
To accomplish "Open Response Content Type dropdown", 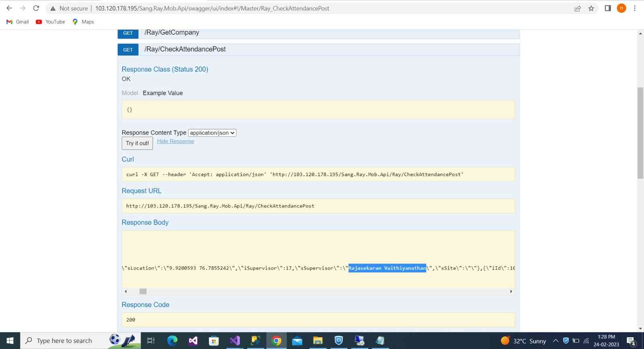I will click(x=212, y=133).
